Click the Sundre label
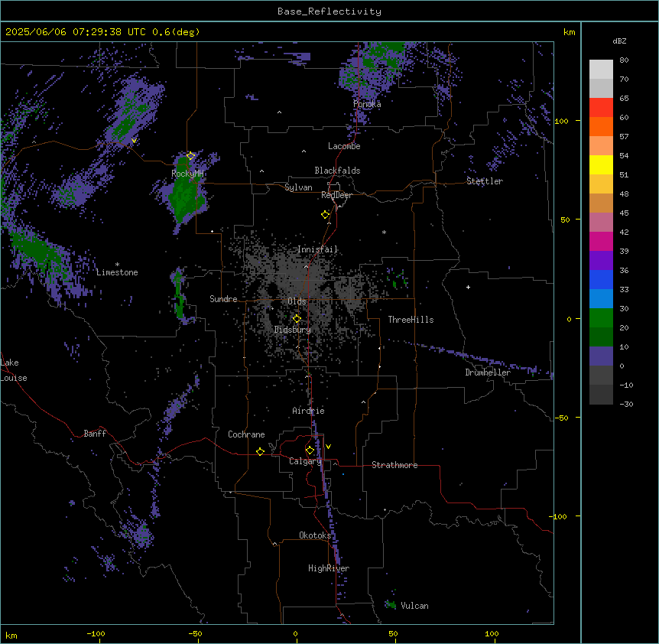This screenshot has width=659, height=644. [223, 299]
